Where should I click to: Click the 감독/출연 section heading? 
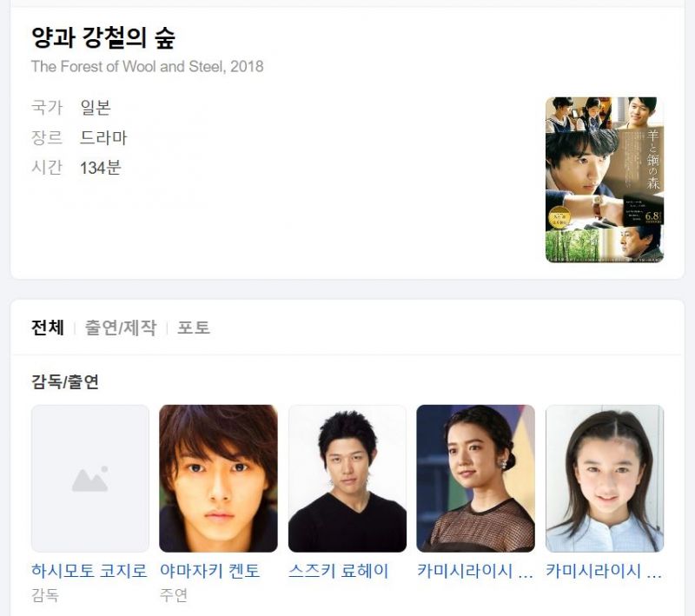[64, 381]
